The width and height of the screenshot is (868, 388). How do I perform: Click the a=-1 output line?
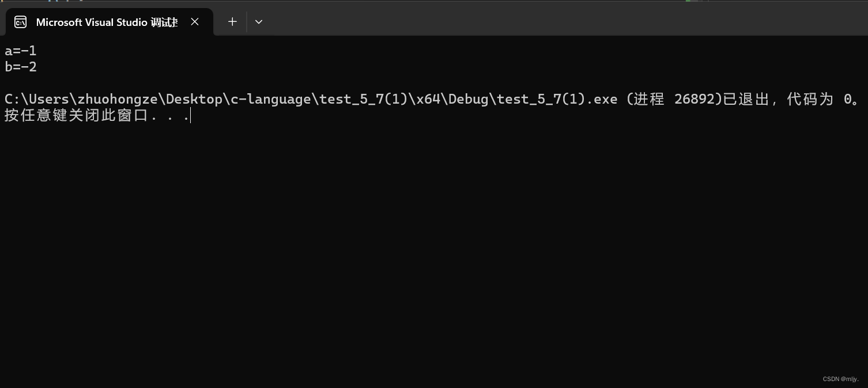pyautogui.click(x=21, y=51)
